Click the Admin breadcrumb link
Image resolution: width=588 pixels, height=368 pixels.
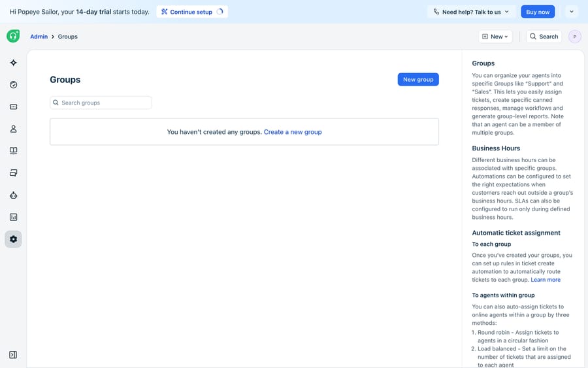tap(39, 37)
